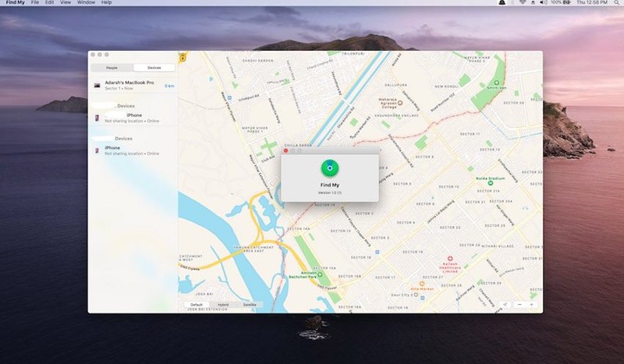Screen dimensions: 624x364
Task: Switch to the Devices tab
Action: 154,68
